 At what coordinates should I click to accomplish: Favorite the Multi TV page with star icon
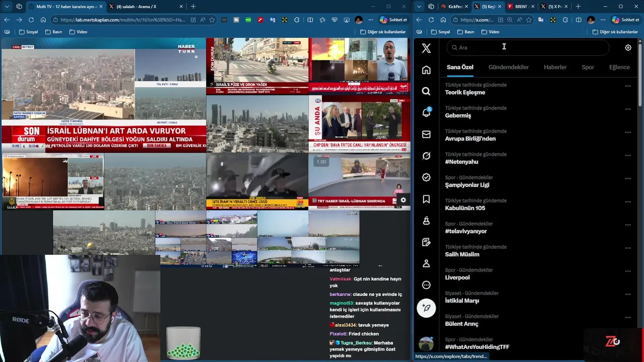[x=212, y=20]
